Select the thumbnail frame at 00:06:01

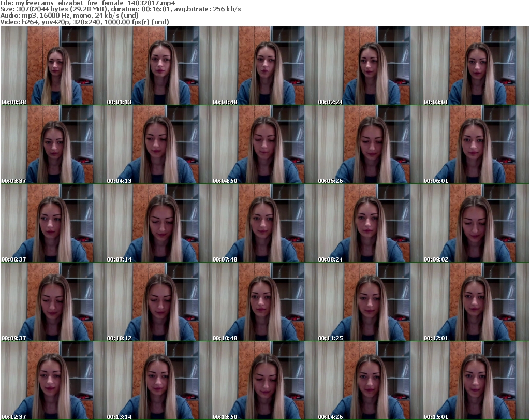tap(476, 144)
